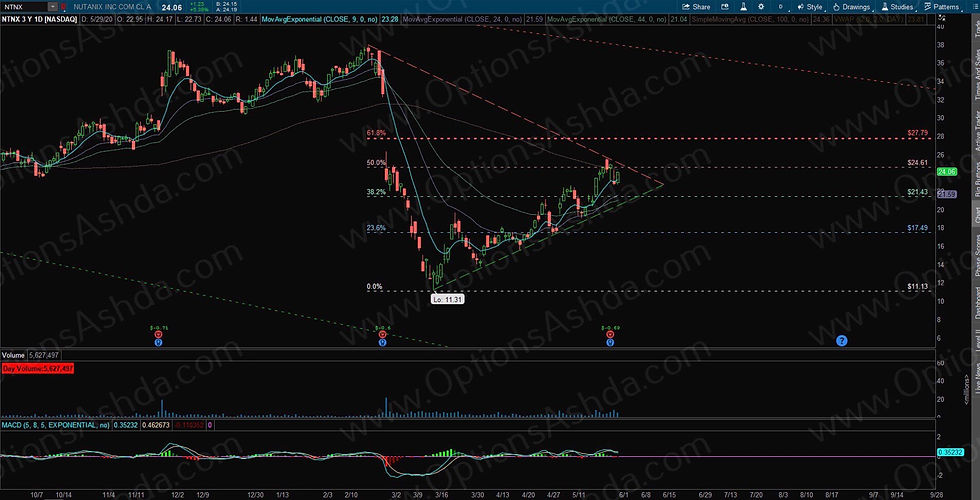
Task: Select the Level II sidebar tab
Action: coord(975,342)
